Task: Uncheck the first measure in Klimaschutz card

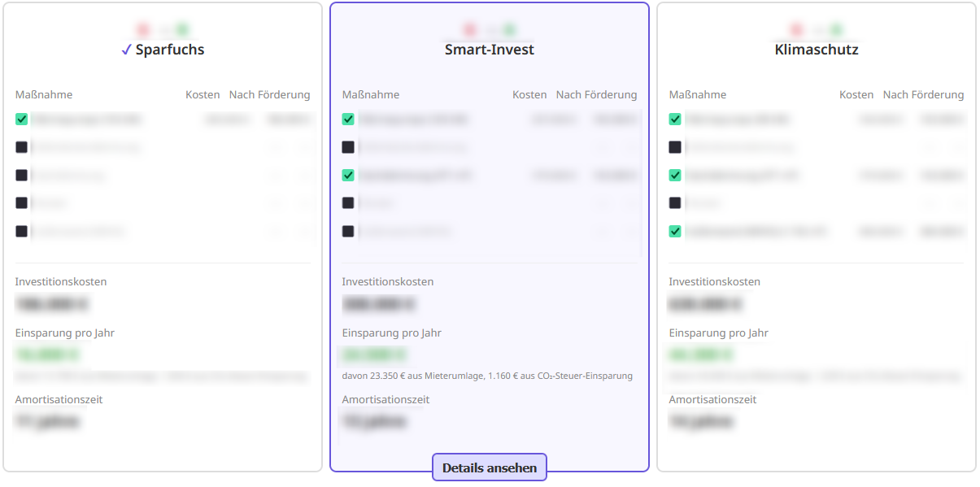Action: point(675,120)
